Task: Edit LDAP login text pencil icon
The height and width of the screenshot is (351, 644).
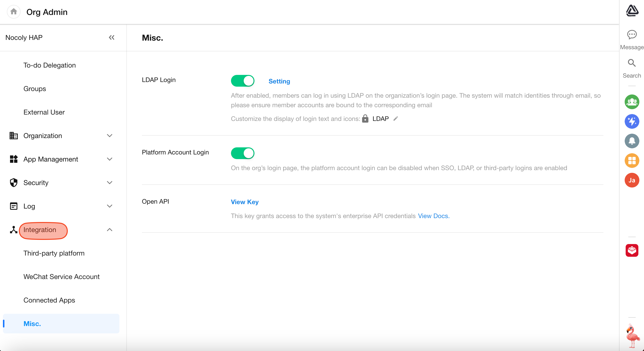Action: [395, 118]
